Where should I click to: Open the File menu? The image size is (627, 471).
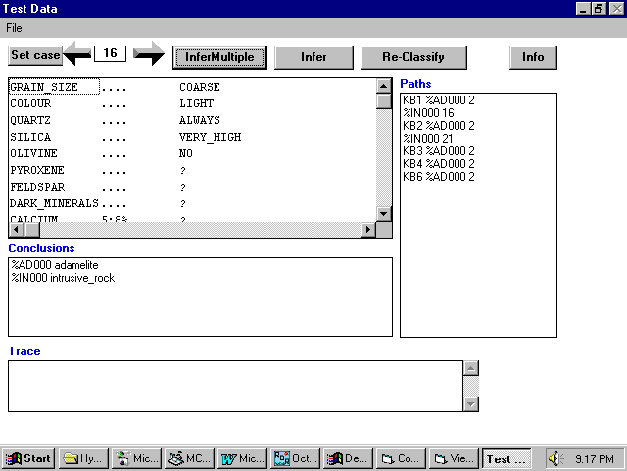click(15, 27)
